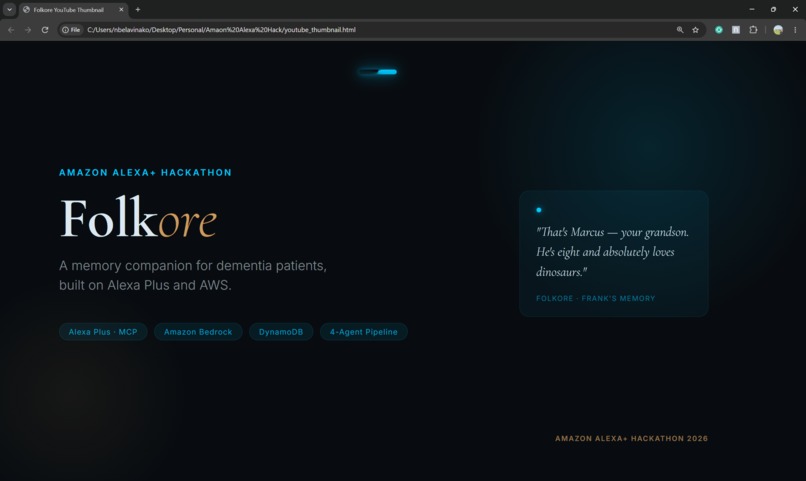The image size is (806, 481).
Task: Select the DynamoDB tag
Action: click(281, 332)
